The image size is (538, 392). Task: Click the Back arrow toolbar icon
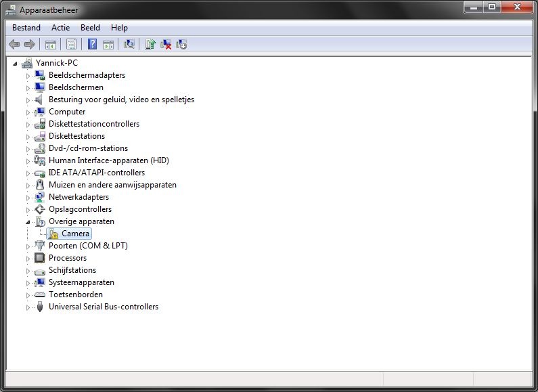tap(14, 44)
